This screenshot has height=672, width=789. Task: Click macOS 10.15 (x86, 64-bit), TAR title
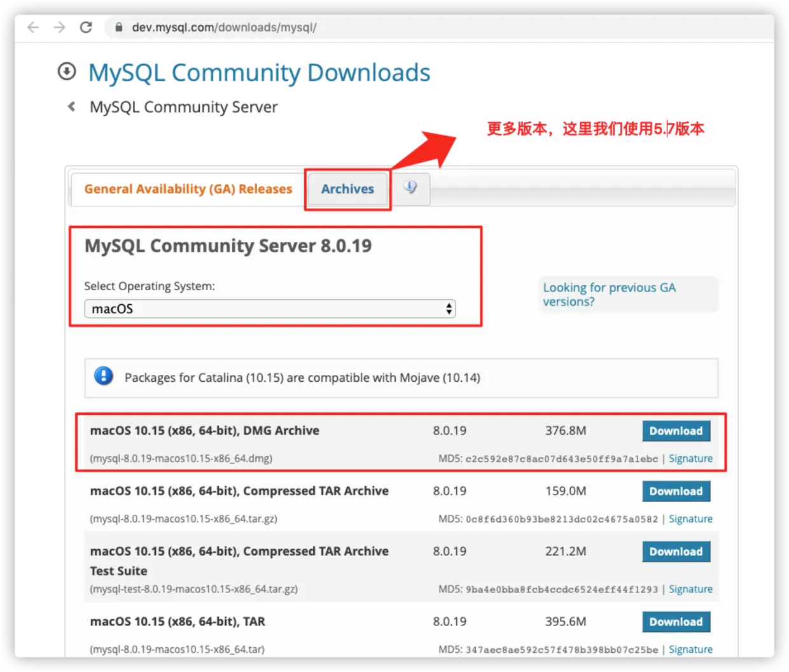point(178,622)
